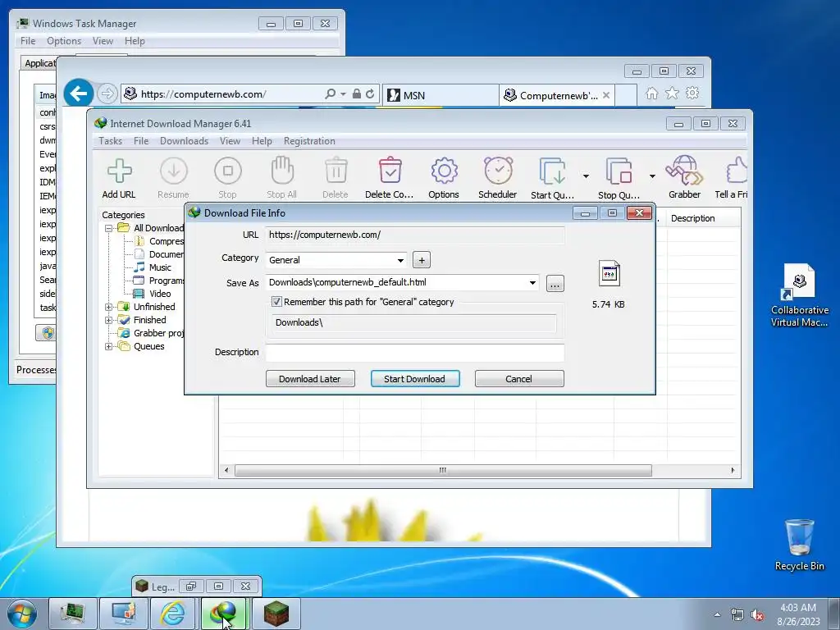Screen dimensions: 840x630
Task: Open the IDM Help menu
Action: 262,141
